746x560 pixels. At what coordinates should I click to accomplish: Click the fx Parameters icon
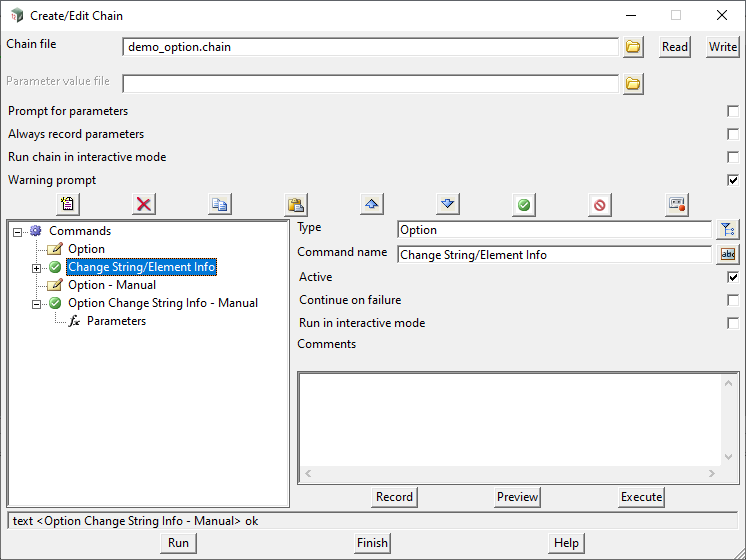[x=74, y=321]
